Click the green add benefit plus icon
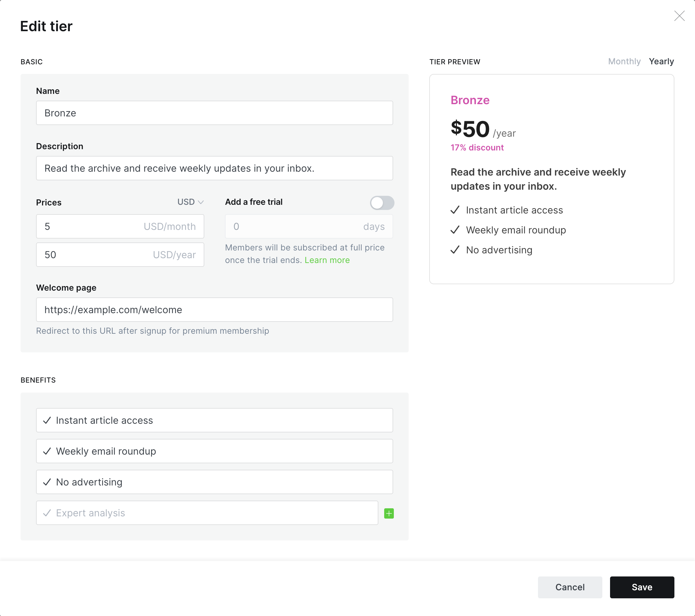Image resolution: width=695 pixels, height=616 pixels. coord(389,513)
